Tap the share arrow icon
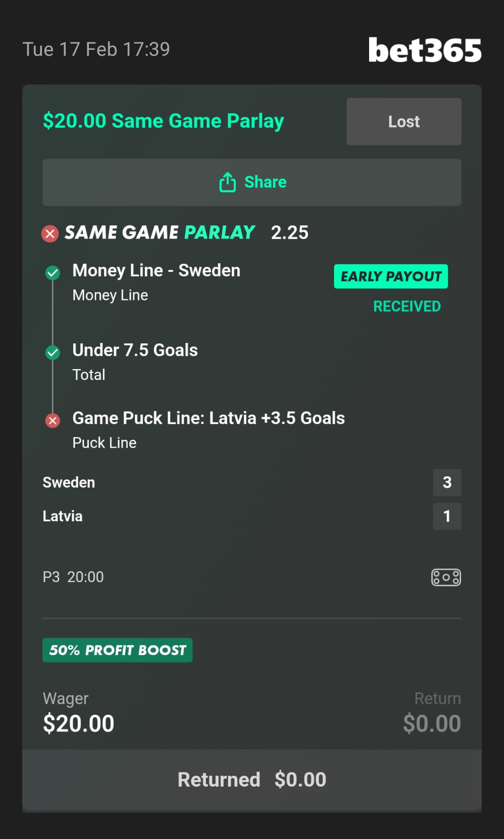This screenshot has width=504, height=839. pyautogui.click(x=227, y=182)
